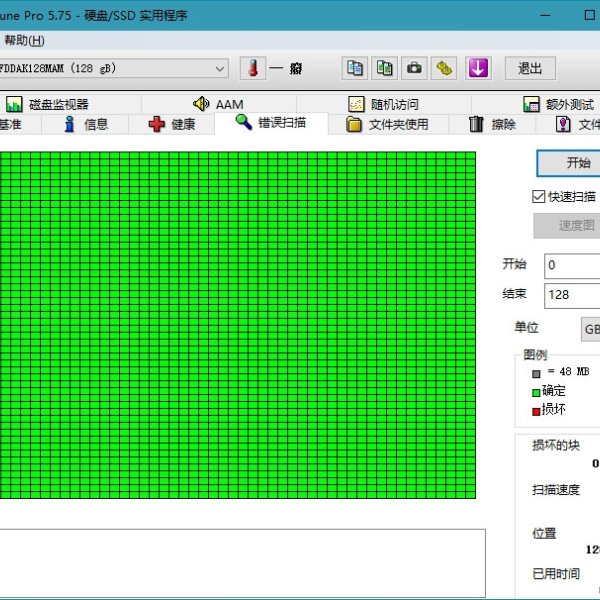Click the 已用时间 label
The height and width of the screenshot is (600, 600).
556,574
